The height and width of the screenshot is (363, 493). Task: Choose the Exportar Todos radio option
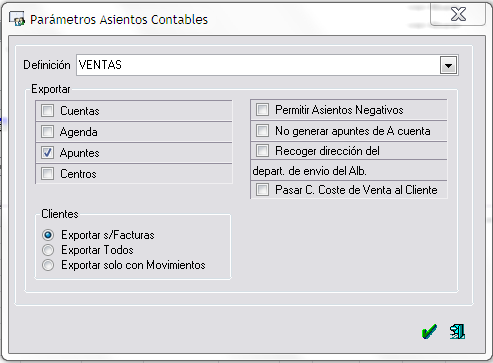tap(48, 250)
